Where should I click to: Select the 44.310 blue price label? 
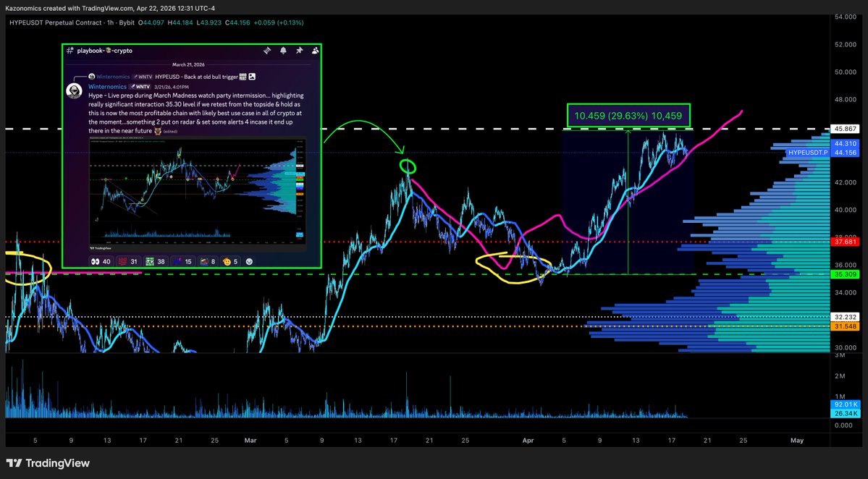coord(846,143)
